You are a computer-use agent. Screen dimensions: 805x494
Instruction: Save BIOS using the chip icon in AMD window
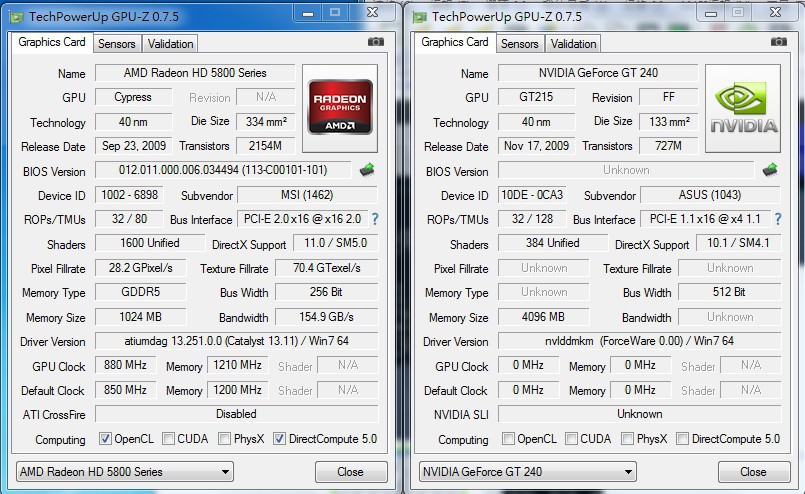click(367, 169)
